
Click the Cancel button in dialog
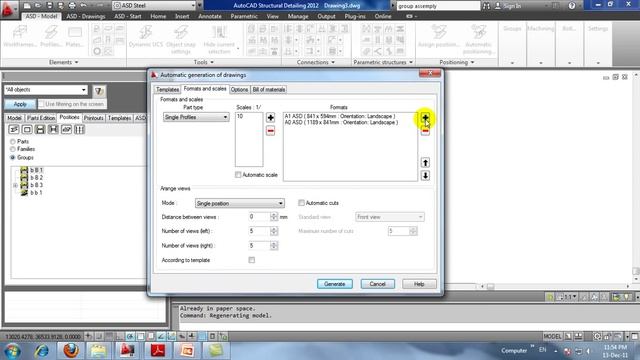pos(378,284)
